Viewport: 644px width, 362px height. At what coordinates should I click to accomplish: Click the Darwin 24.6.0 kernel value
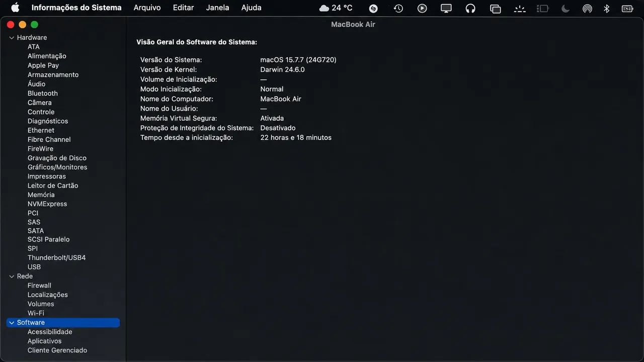[282, 70]
